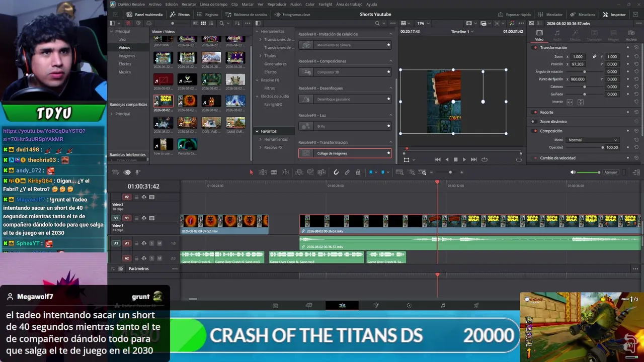Collapse ResolveFX – Luz section
This screenshot has width=644, height=362.
point(391,115)
